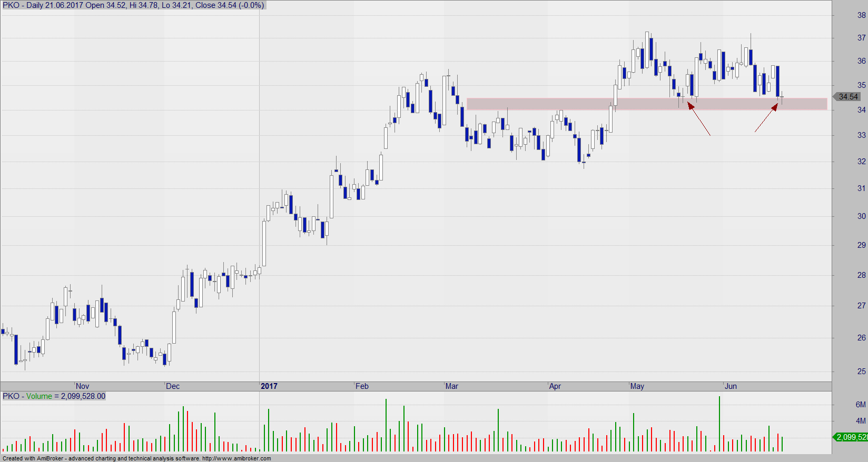Click the 32 price axis label

861,162
